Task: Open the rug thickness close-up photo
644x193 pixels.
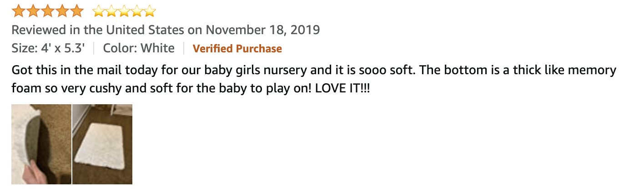Action: (41, 144)
